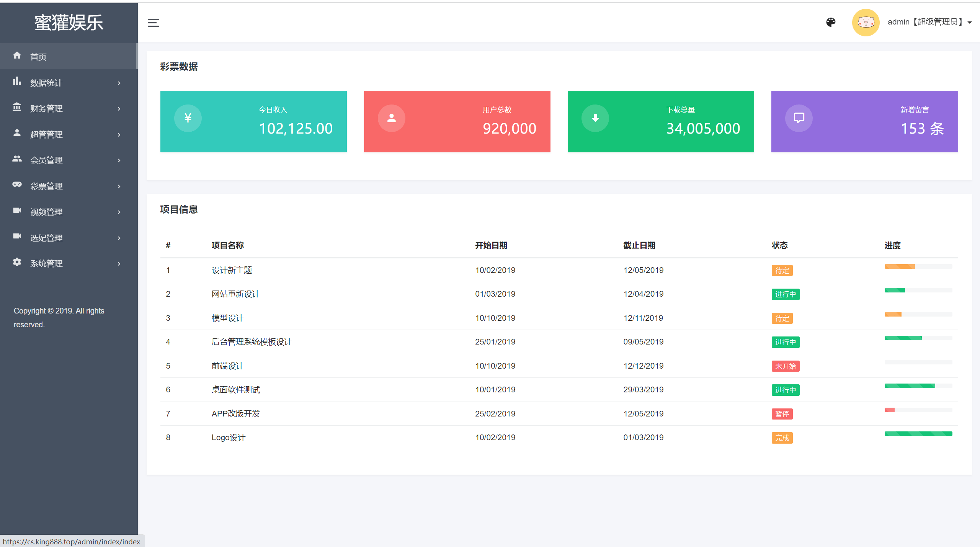The width and height of the screenshot is (980, 547).
Task: Click the Logo设计 full progress bar
Action: click(918, 434)
